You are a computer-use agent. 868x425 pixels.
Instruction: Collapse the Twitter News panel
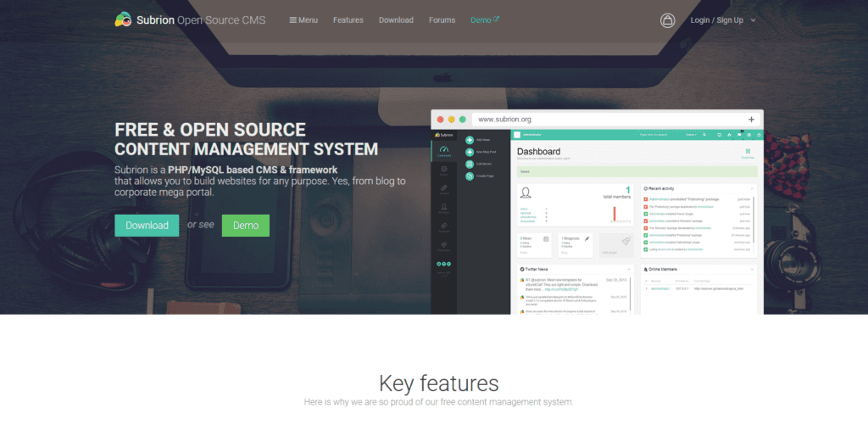pos(629,269)
